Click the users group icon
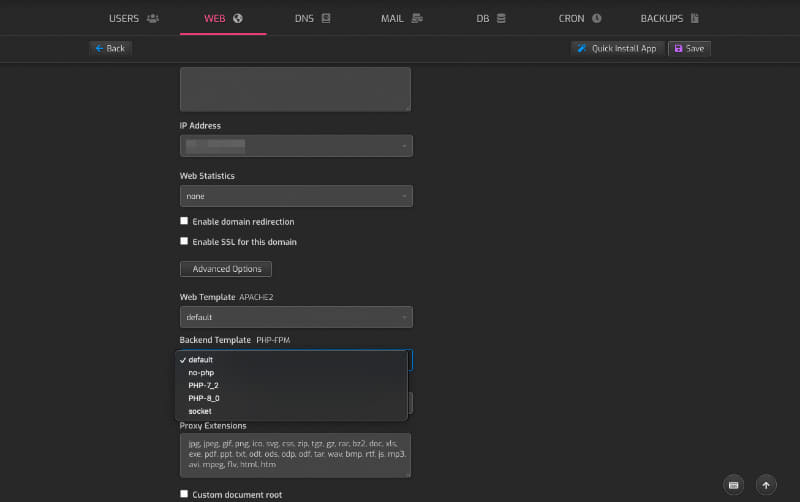The height and width of the screenshot is (502, 800). coord(153,18)
